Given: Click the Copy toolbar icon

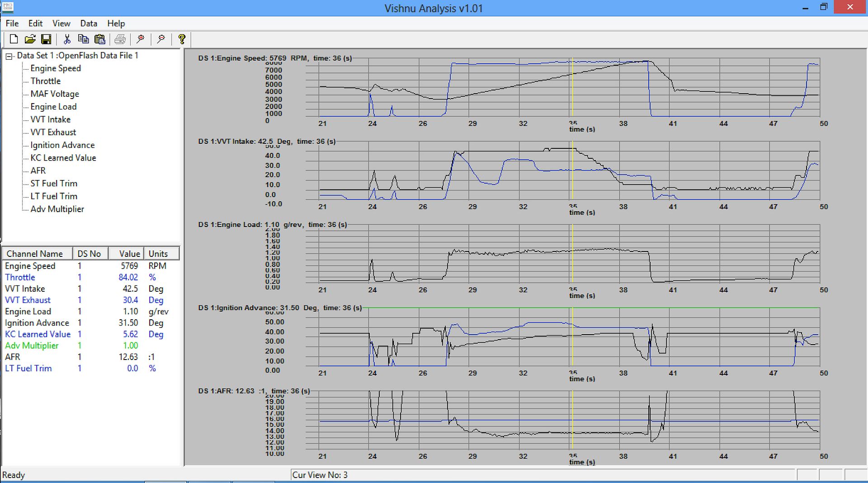Looking at the screenshot, I should click(x=83, y=39).
